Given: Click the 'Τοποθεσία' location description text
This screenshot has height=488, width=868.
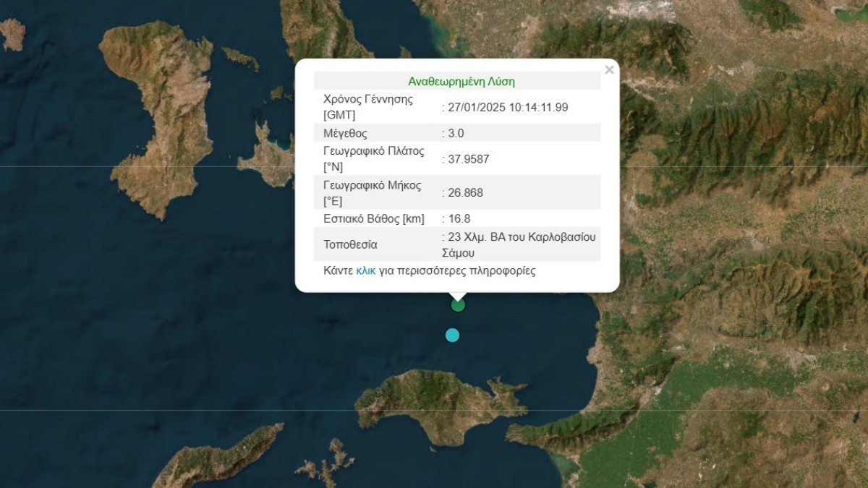Looking at the screenshot, I should coord(521,244).
